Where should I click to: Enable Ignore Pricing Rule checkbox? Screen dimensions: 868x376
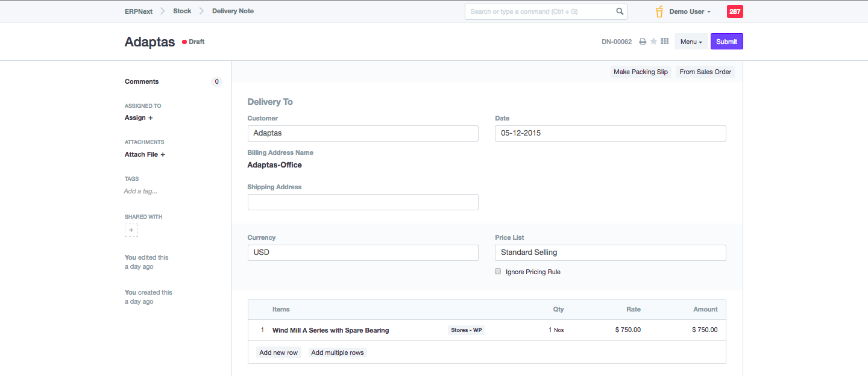click(x=498, y=272)
